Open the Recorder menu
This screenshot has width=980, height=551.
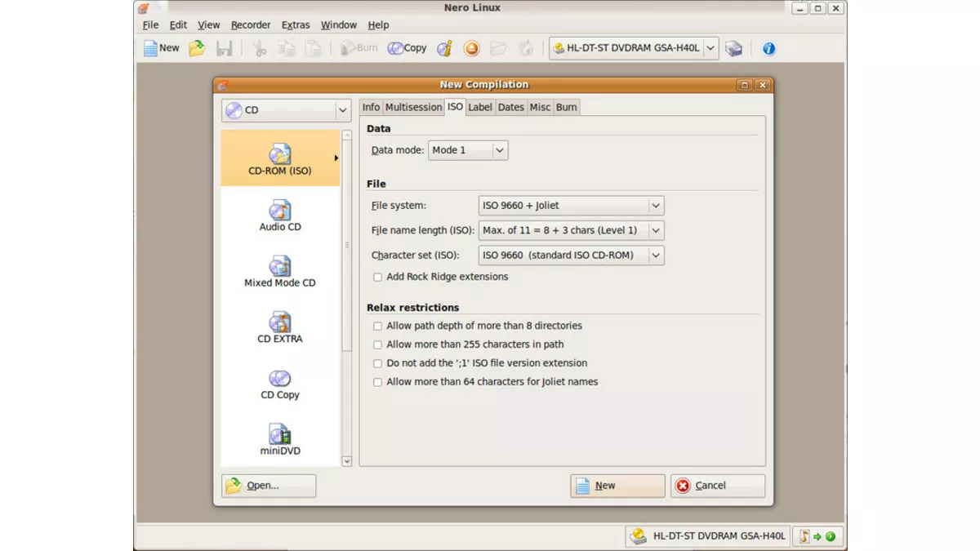(250, 24)
